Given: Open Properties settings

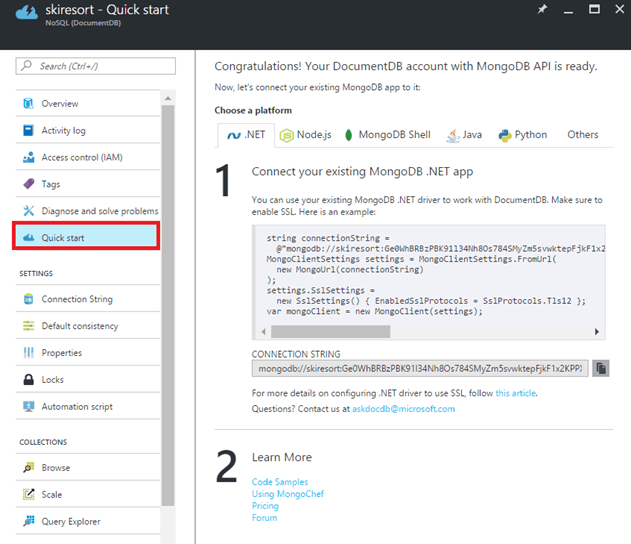Looking at the screenshot, I should (x=88, y=352).
